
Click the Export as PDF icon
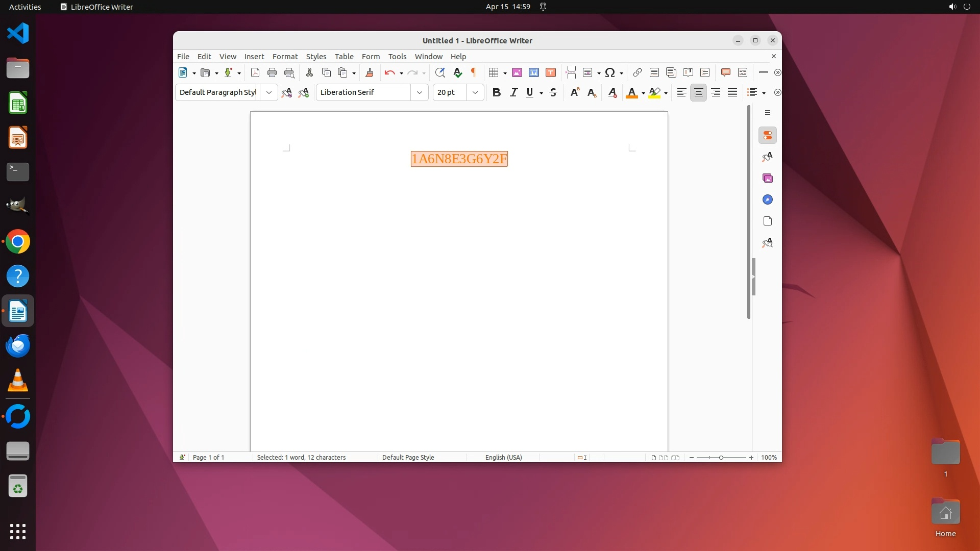255,73
